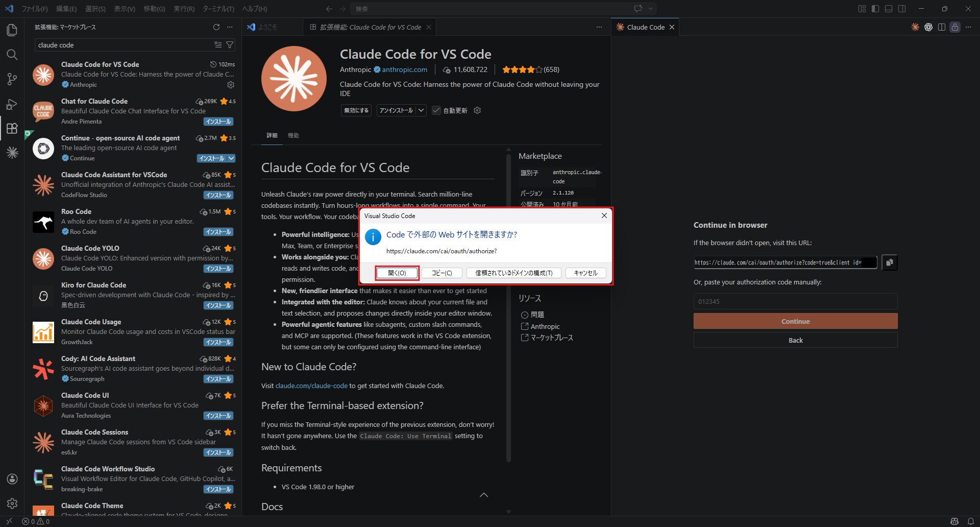The height and width of the screenshot is (527, 980).
Task: Click the Claude Code activity bar icon
Action: pos(12,153)
